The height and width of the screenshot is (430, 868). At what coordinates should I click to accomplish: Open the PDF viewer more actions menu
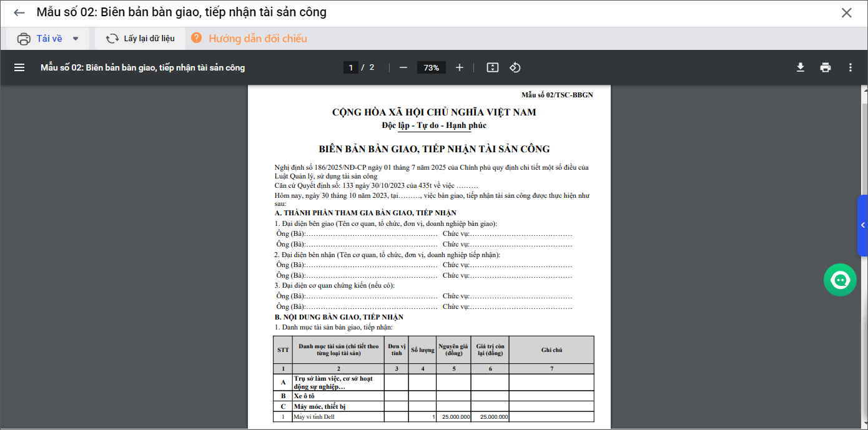click(x=850, y=67)
